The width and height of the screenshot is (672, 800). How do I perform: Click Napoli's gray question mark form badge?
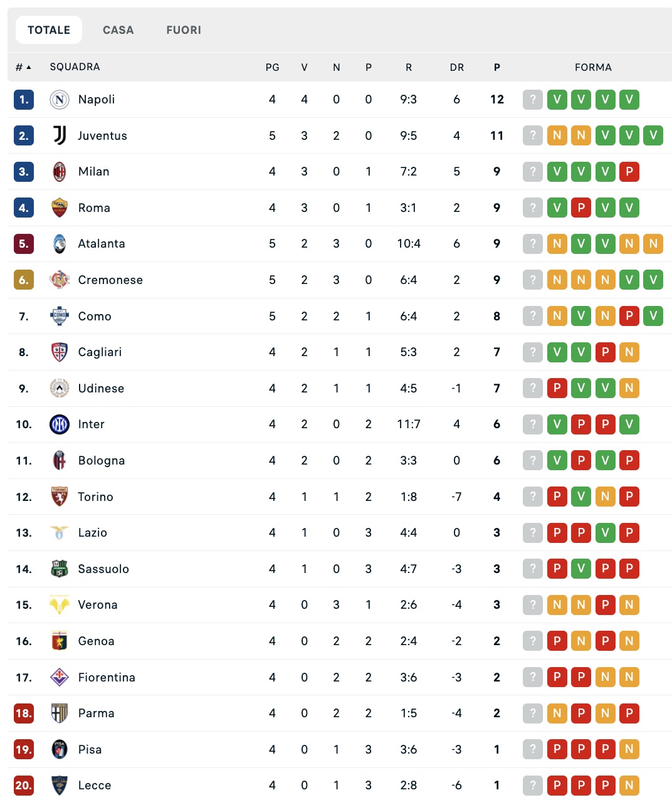pos(533,100)
